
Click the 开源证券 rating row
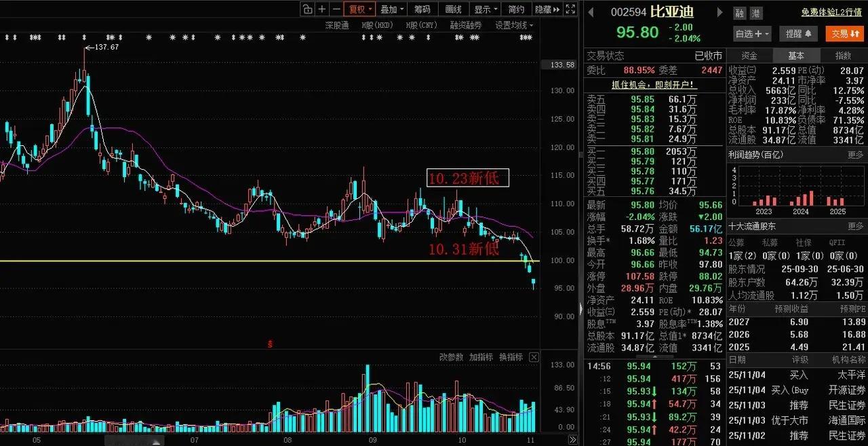[x=797, y=390]
